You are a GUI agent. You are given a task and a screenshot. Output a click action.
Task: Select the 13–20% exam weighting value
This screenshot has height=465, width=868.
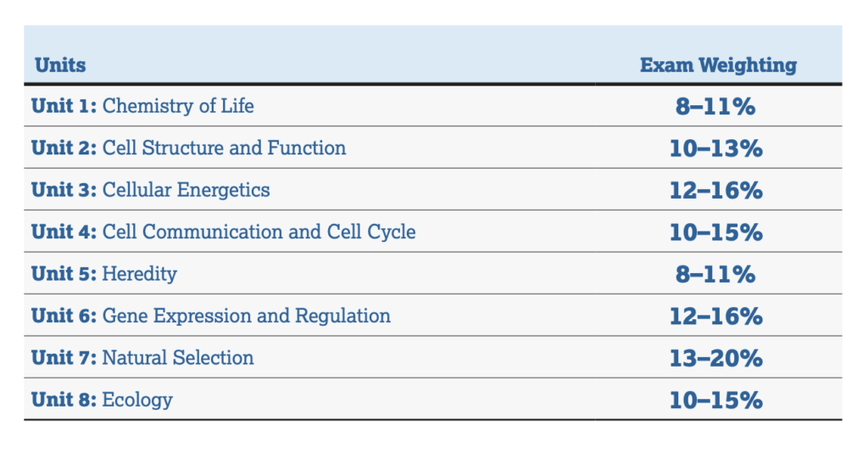click(x=715, y=358)
